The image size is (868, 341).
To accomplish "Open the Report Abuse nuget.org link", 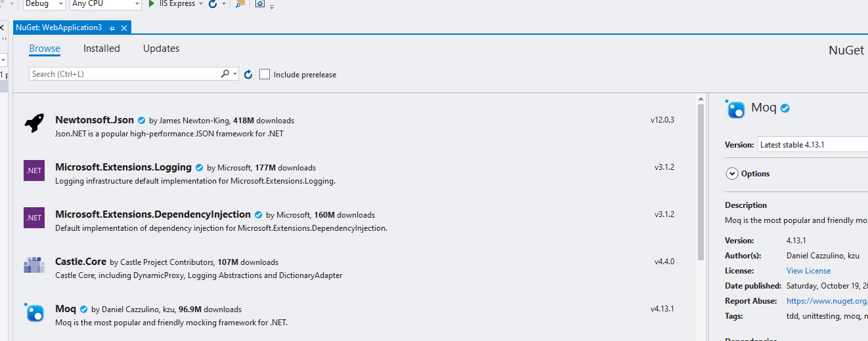I will [827, 301].
